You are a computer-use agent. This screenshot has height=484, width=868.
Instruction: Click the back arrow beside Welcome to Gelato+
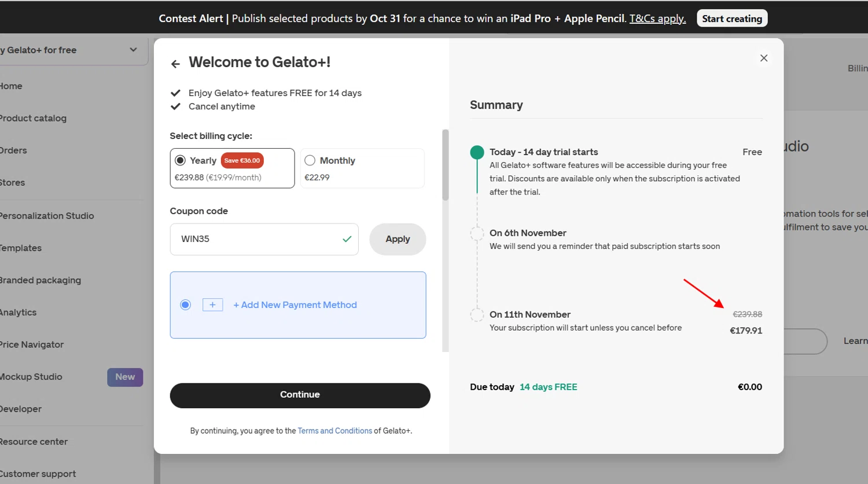pos(175,64)
